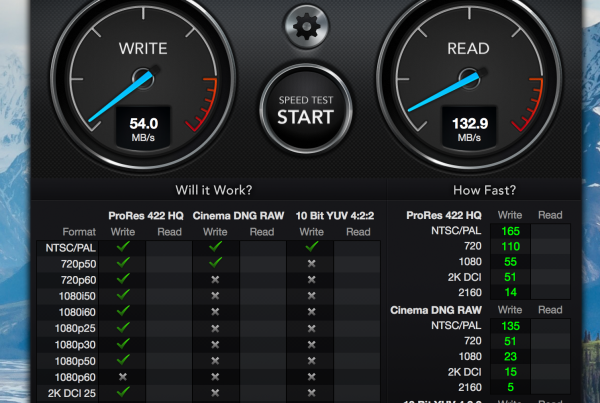
Task: Click 1080p50 Cinema DNG write cross
Action: 215,361
